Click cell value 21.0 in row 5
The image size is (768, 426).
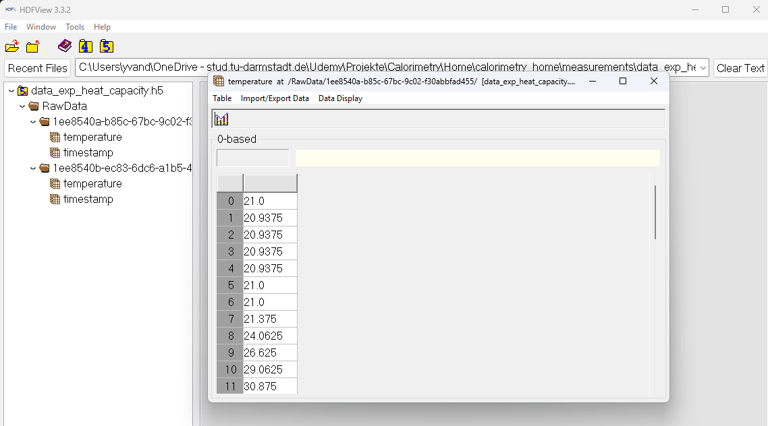click(270, 285)
